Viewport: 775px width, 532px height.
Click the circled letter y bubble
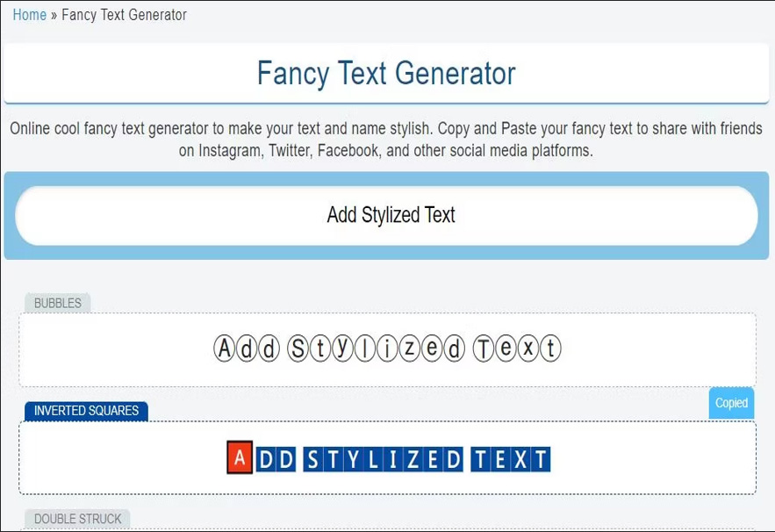coord(342,348)
